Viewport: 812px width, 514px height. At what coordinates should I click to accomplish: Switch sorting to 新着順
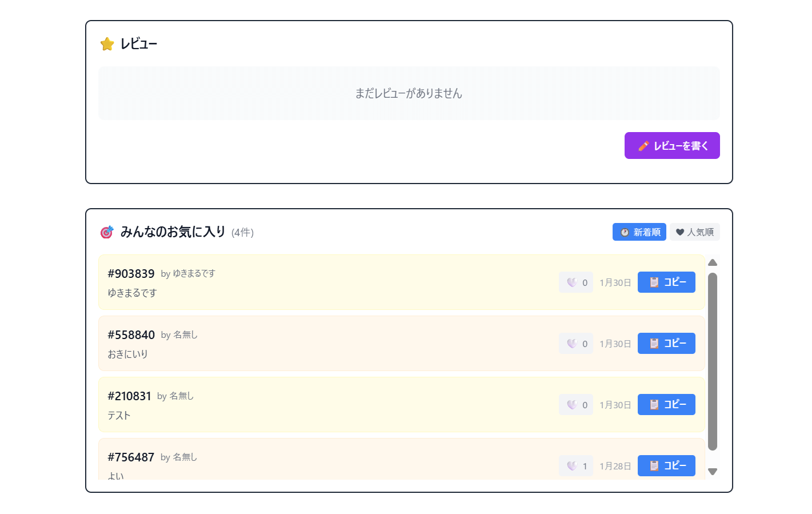point(639,232)
